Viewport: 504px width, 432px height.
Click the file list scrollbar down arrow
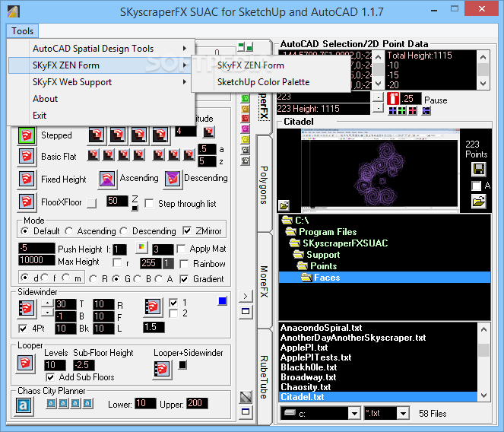[x=483, y=395]
